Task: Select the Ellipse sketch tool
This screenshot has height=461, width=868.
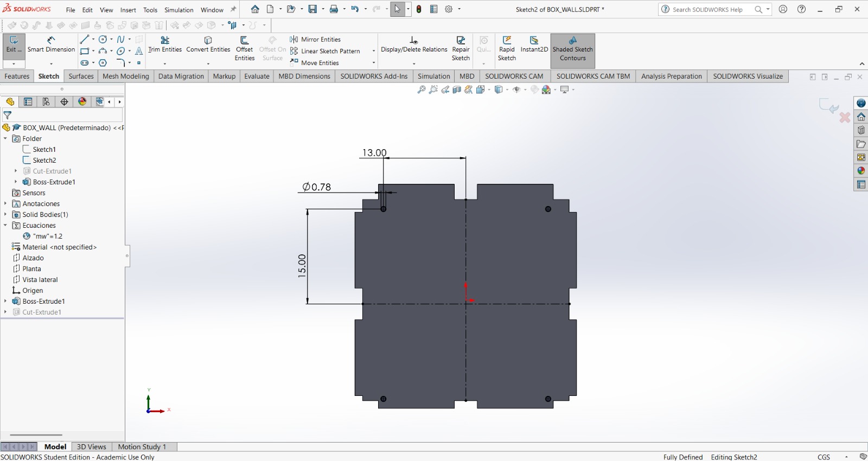Action: click(121, 51)
